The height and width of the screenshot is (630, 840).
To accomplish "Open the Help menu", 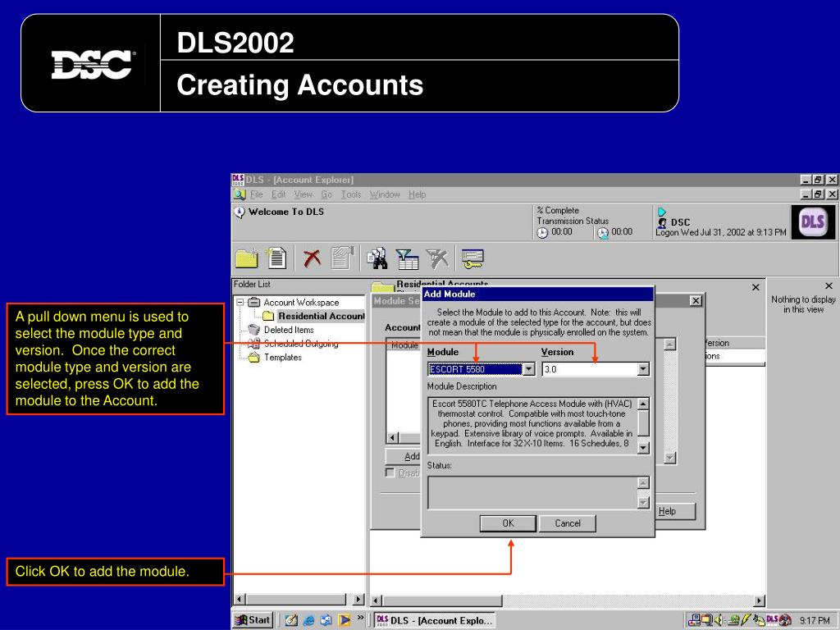I will 418,194.
